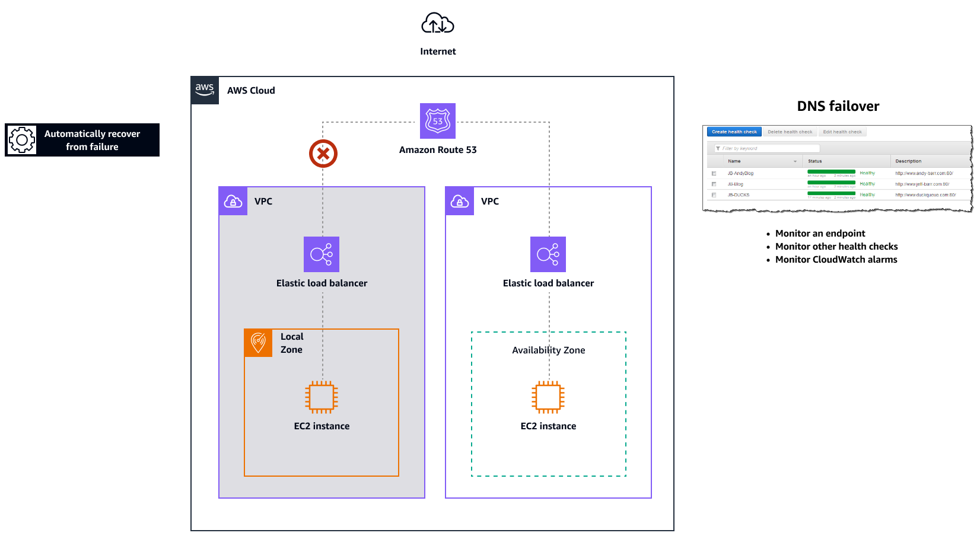The image size is (980, 536).
Task: Click the Edit health check button
Action: click(843, 132)
